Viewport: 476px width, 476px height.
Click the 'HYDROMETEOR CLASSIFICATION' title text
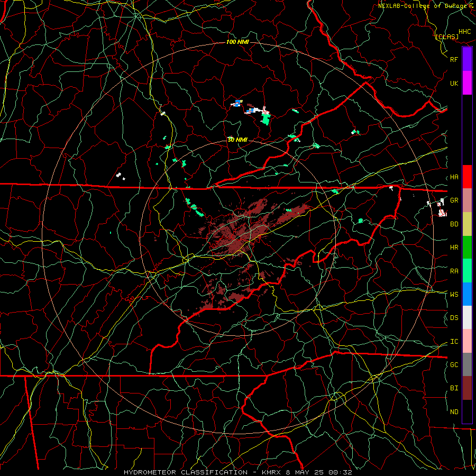click(x=186, y=472)
